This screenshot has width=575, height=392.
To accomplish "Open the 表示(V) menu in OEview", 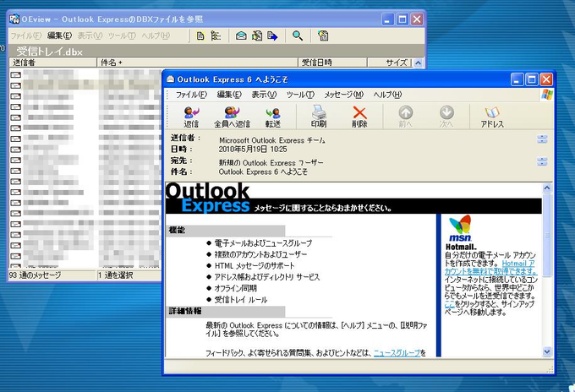I will point(90,35).
